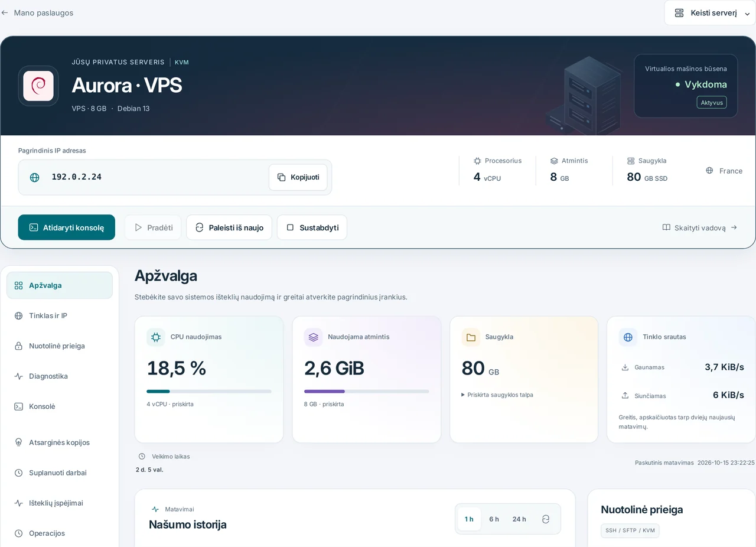Click the Tinklo srautas globe icon
The width and height of the screenshot is (756, 547).
628,337
